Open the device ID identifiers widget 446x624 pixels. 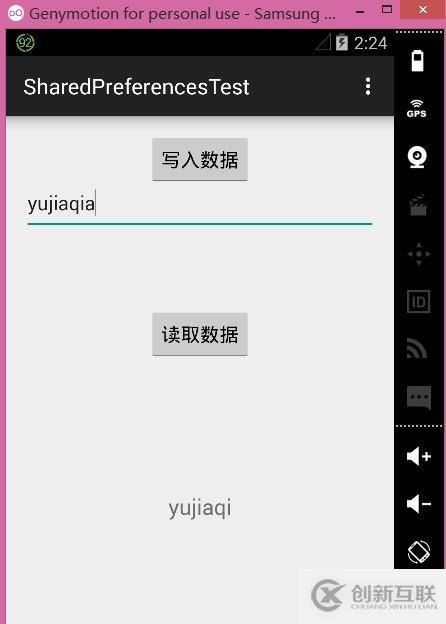[419, 302]
